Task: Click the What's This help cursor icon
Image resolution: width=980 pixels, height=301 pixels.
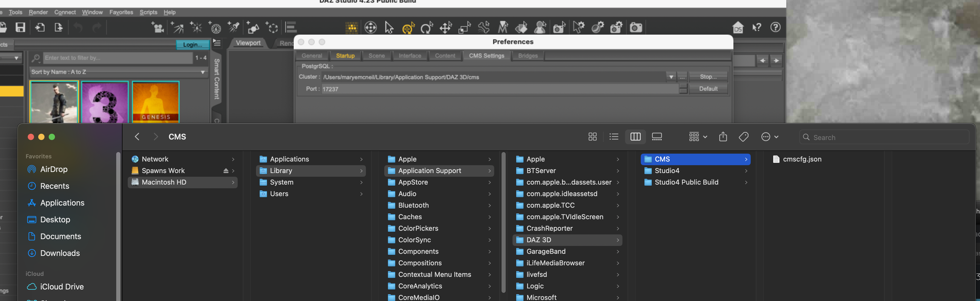Action: point(757,28)
